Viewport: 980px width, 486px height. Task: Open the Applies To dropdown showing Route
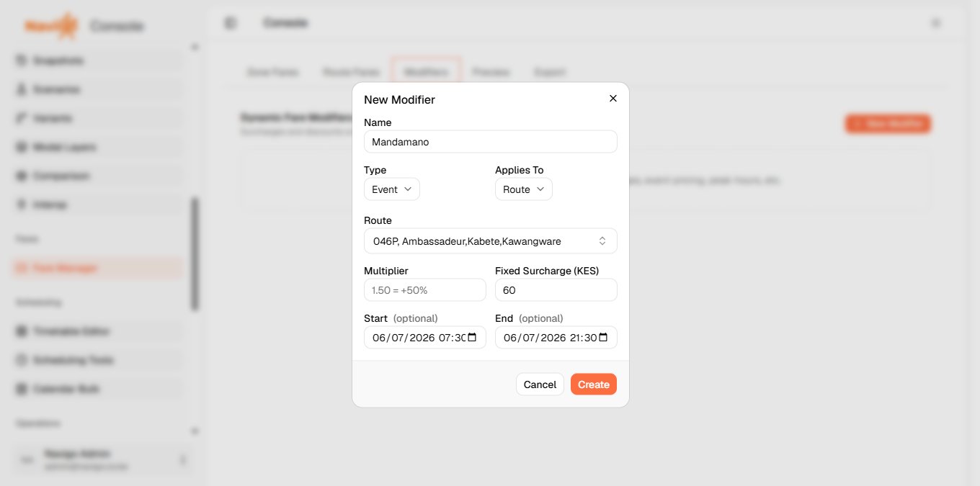coord(524,189)
